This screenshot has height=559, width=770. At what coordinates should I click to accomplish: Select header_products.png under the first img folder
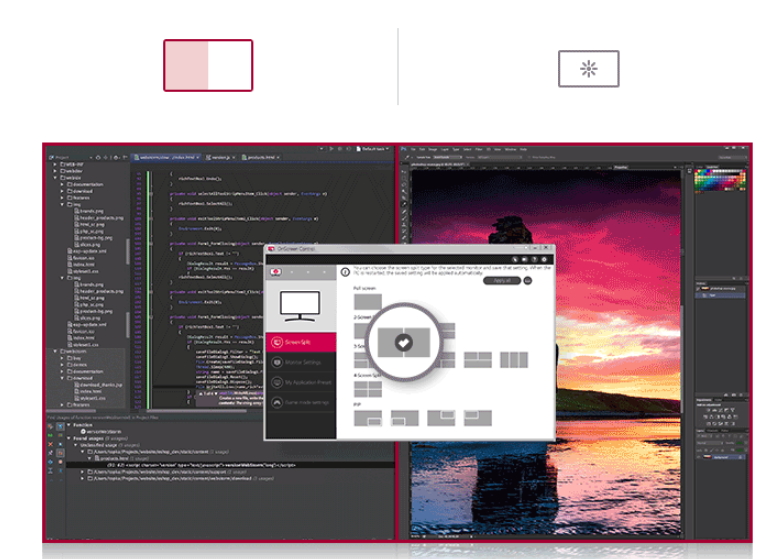pyautogui.click(x=99, y=218)
